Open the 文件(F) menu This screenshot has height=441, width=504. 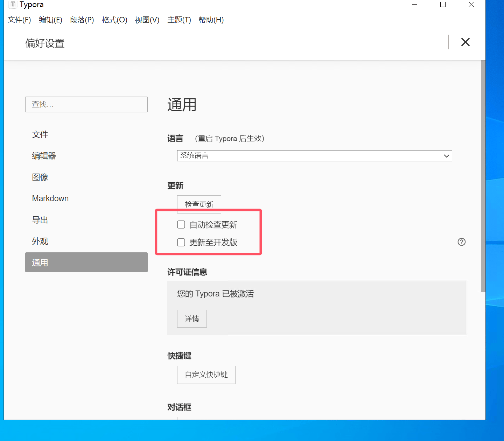19,20
